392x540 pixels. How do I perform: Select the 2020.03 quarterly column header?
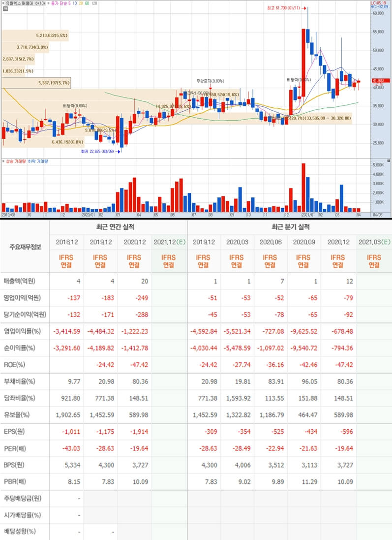click(237, 242)
